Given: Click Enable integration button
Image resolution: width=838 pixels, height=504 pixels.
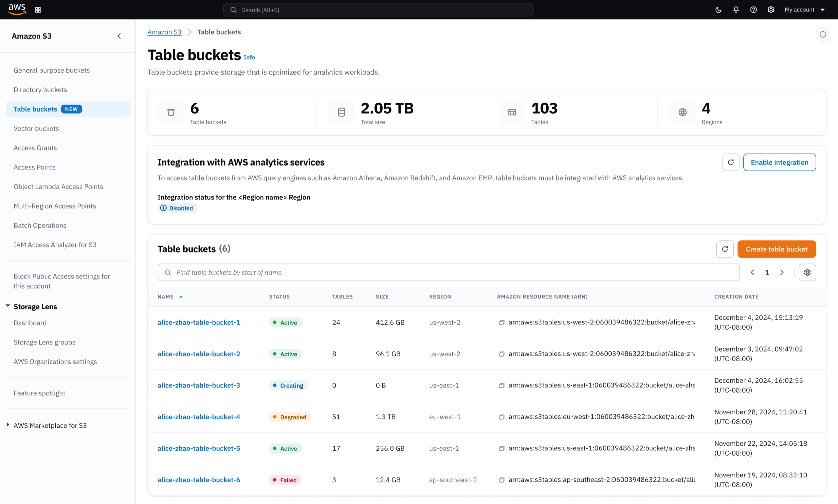Looking at the screenshot, I should [779, 162].
